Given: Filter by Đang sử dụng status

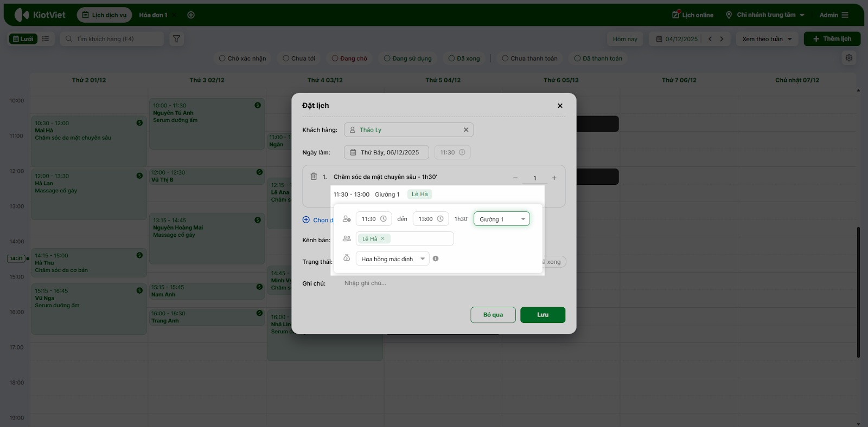Looking at the screenshot, I should pyautogui.click(x=408, y=59).
